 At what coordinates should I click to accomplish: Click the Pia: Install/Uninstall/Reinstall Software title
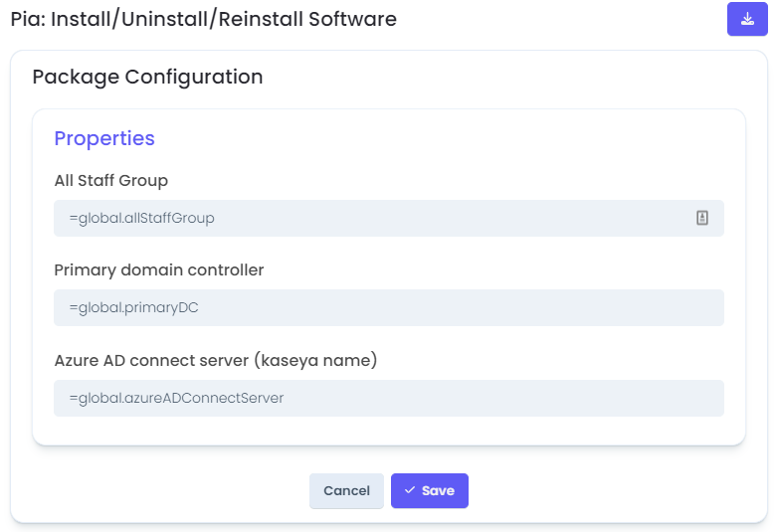coord(203,19)
